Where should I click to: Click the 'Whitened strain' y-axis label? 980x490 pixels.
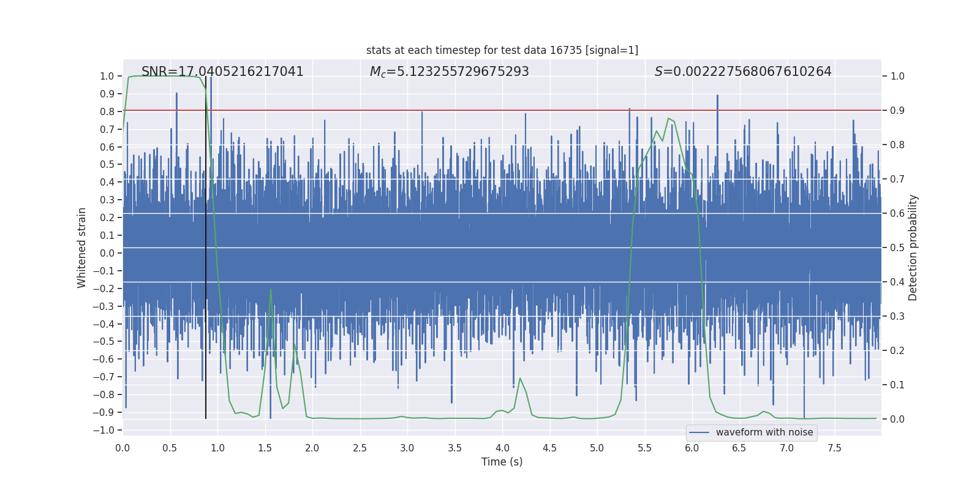coord(82,247)
